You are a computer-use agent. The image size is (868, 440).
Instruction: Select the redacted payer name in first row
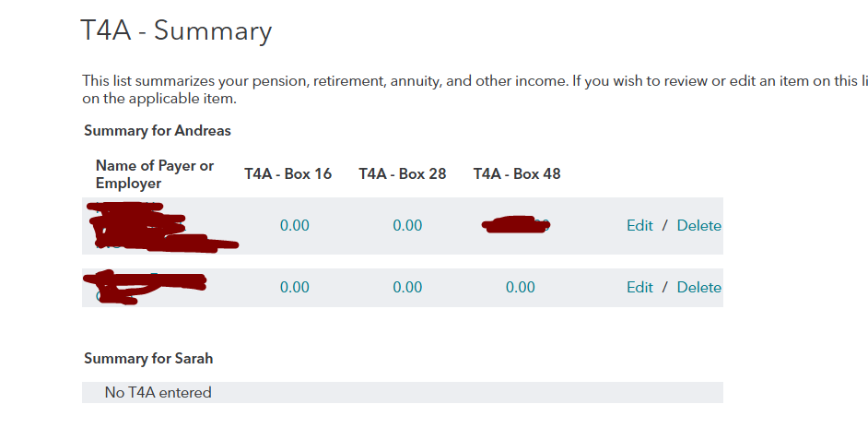click(161, 228)
